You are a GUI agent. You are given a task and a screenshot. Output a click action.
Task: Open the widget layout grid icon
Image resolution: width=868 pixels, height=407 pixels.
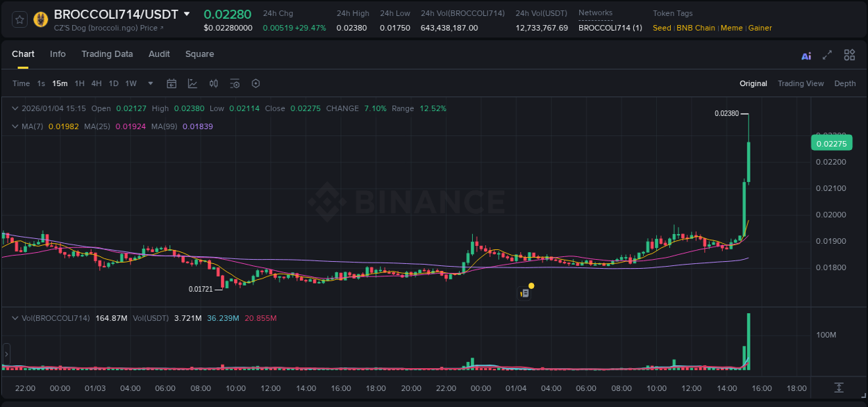coord(849,54)
